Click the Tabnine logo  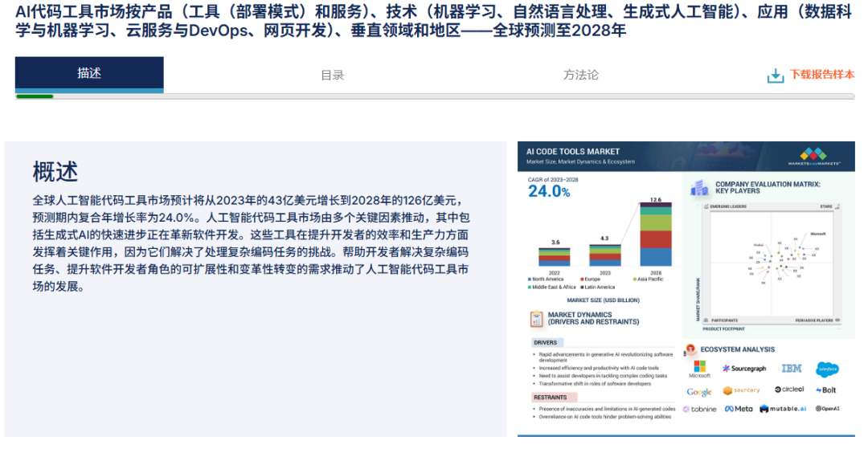tap(700, 410)
